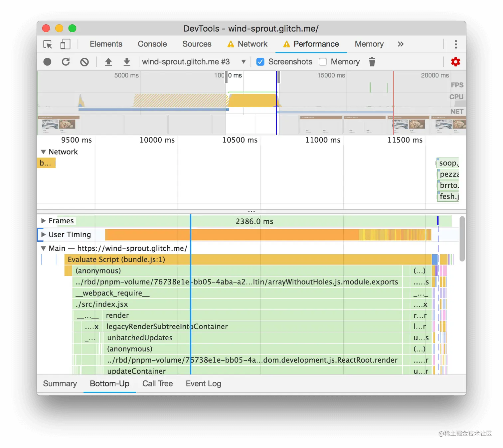Expand the Frames track
The height and width of the screenshot is (448, 503).
[x=43, y=221]
